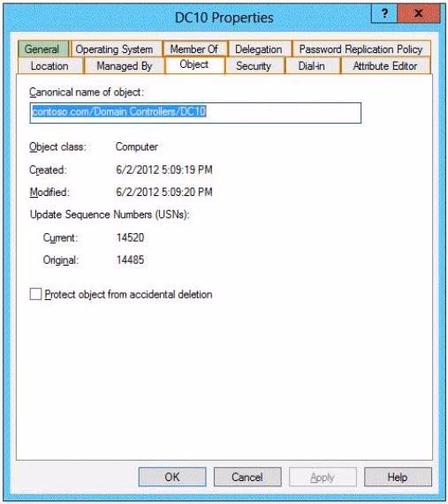Open the Managed By tab
This screenshot has width=448, height=504.
(x=125, y=66)
